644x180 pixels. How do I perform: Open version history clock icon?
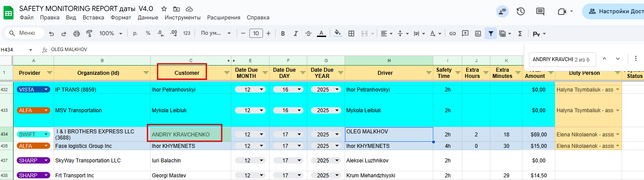pos(521,11)
